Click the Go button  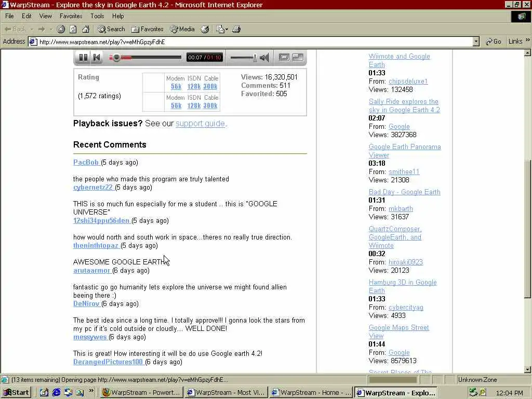point(494,42)
